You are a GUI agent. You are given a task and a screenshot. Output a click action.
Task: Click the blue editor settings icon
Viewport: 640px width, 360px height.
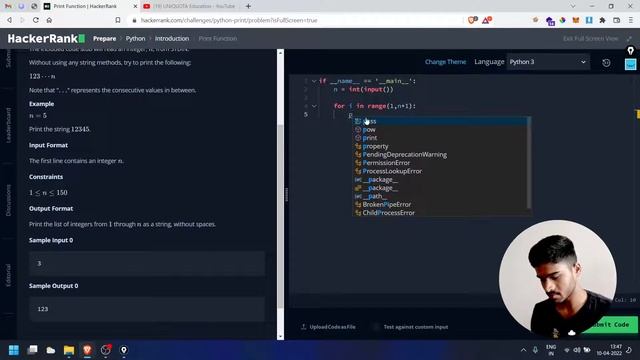coord(630,64)
